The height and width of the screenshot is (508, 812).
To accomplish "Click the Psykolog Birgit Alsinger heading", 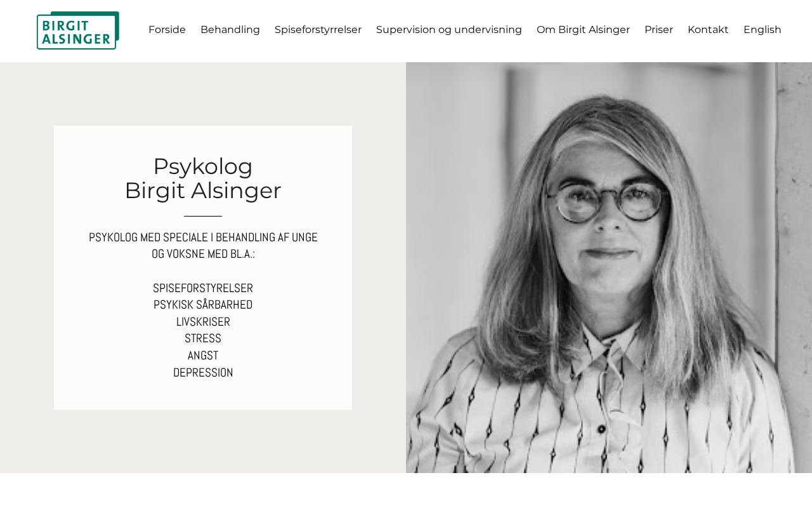I will click(203, 178).
